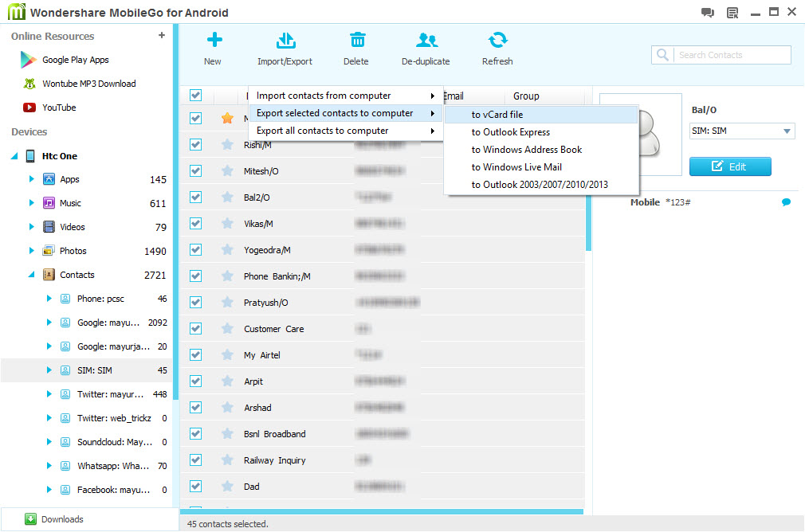
Task: Expand the Apps tree node
Action: click(x=31, y=179)
